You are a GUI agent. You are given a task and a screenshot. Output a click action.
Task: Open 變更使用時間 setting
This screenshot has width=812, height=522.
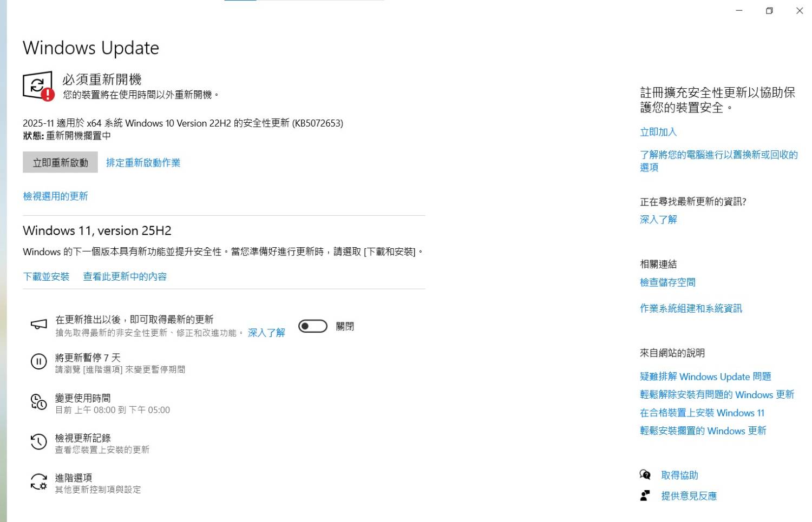click(x=83, y=398)
